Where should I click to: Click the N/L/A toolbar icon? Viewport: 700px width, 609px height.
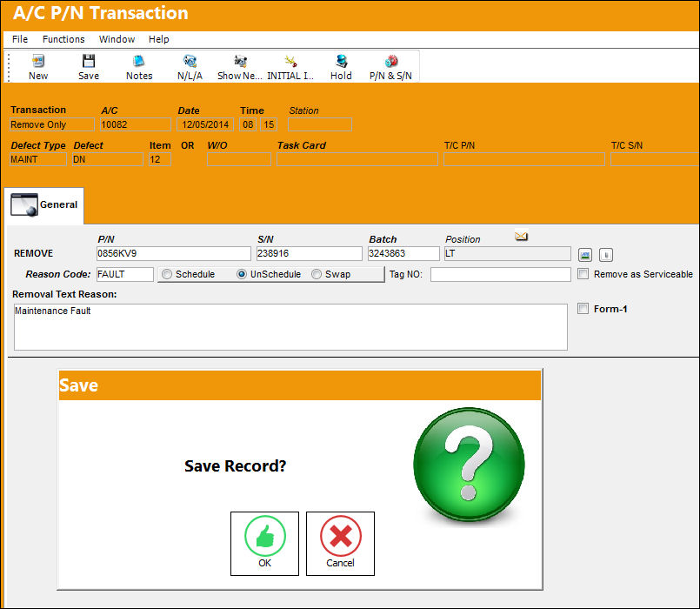(190, 61)
